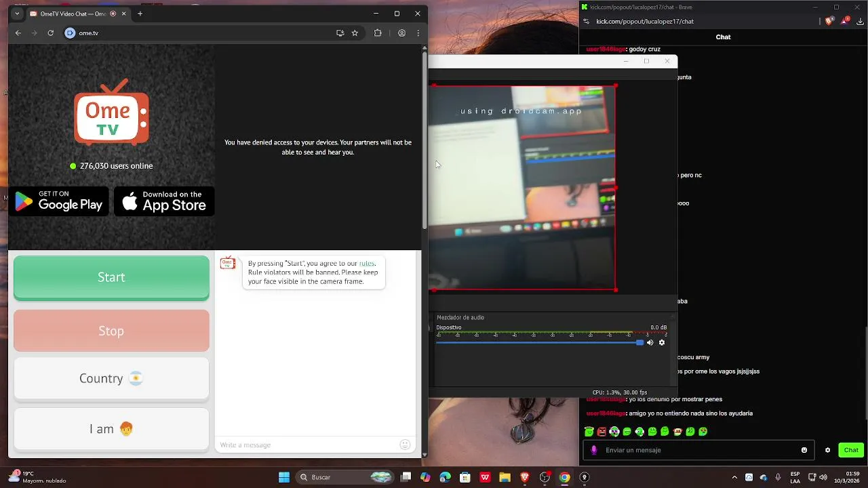Show hidden system tray icons
This screenshot has height=488, width=868.
pos(734,477)
